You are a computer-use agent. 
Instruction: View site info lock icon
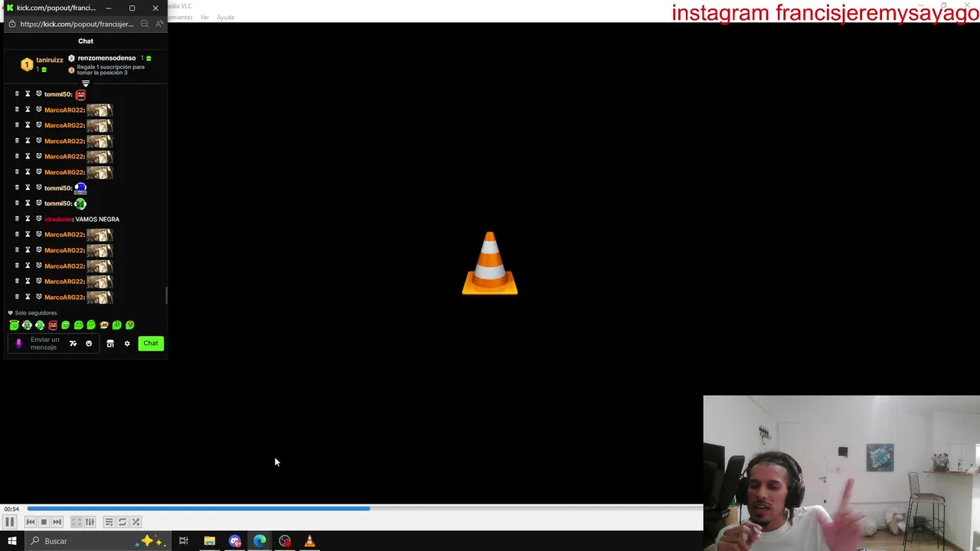pos(11,24)
